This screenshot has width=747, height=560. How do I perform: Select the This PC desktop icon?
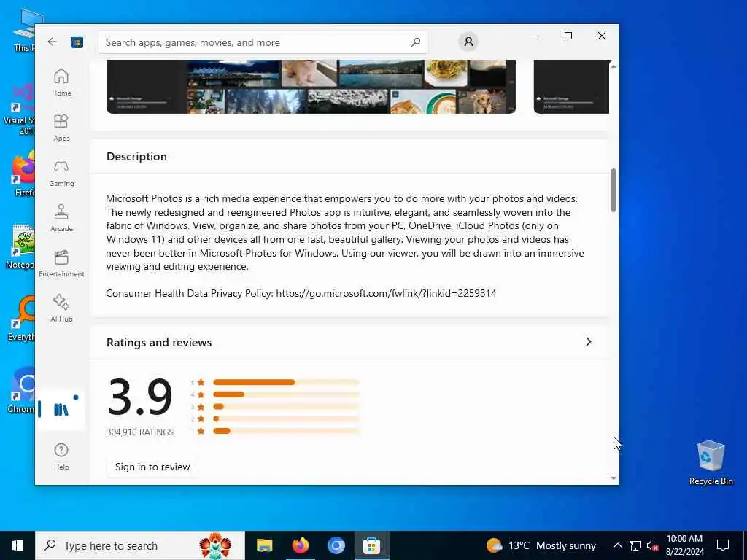[x=26, y=29]
